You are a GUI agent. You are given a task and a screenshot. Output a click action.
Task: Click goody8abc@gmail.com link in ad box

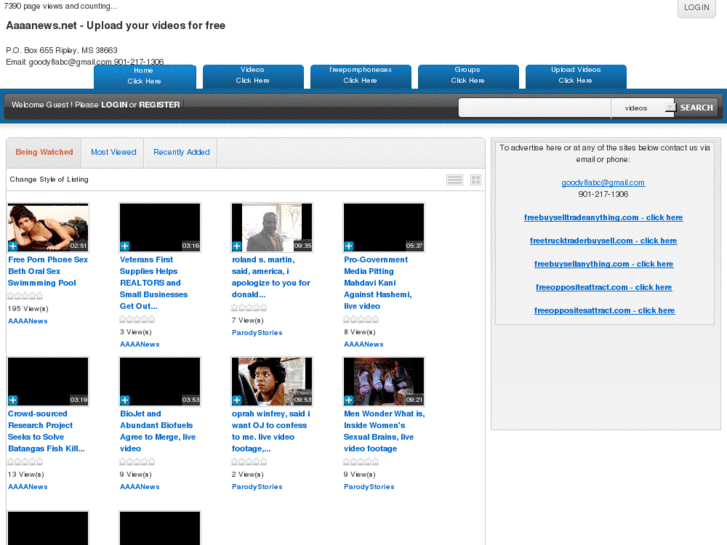pyautogui.click(x=603, y=183)
